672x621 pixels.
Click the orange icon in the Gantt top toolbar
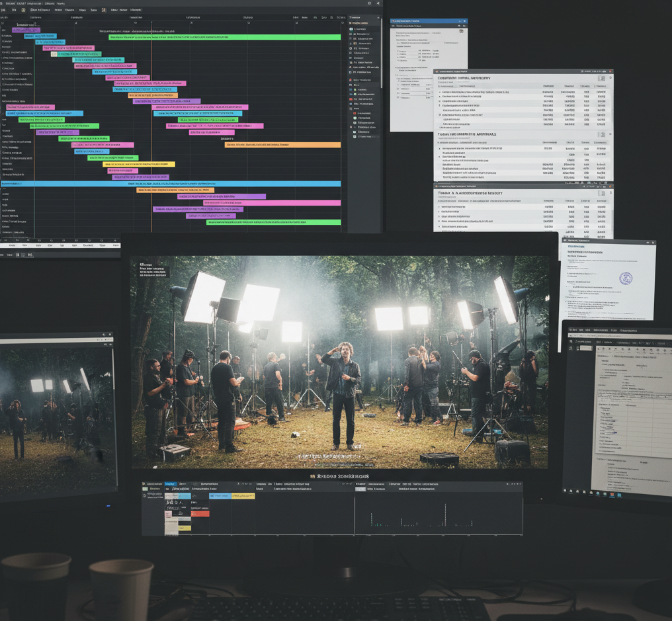[104, 10]
